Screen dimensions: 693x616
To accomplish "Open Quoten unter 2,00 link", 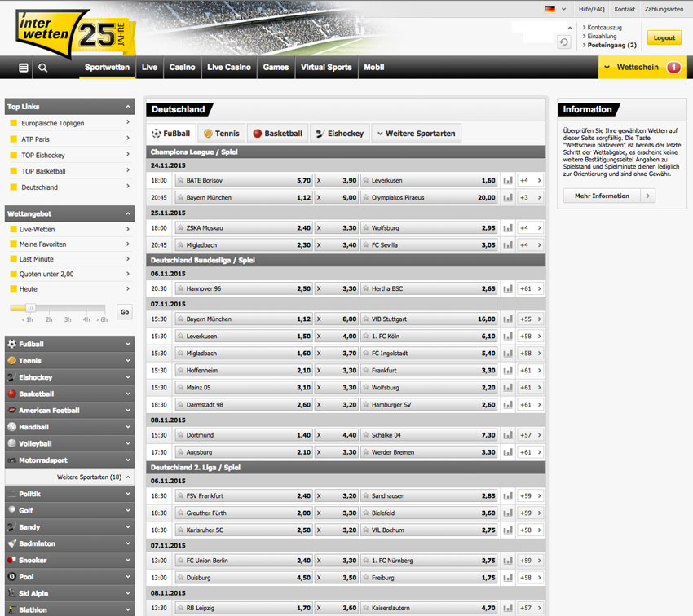I will [46, 275].
